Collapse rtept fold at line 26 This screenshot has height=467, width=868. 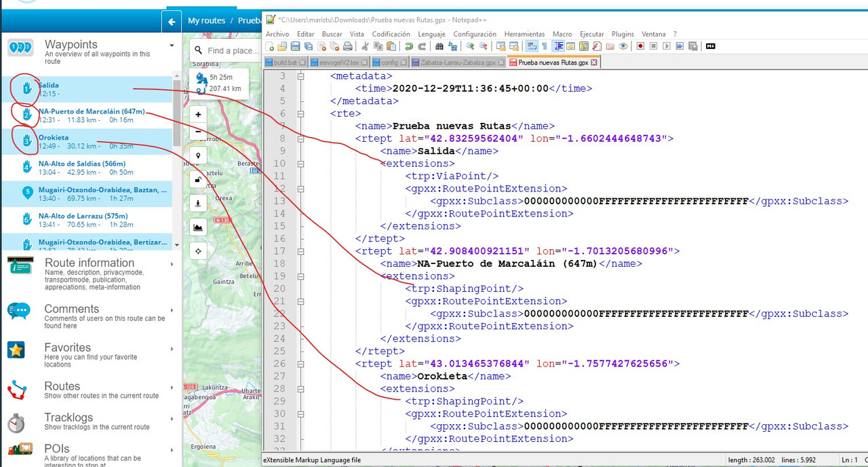click(300, 364)
